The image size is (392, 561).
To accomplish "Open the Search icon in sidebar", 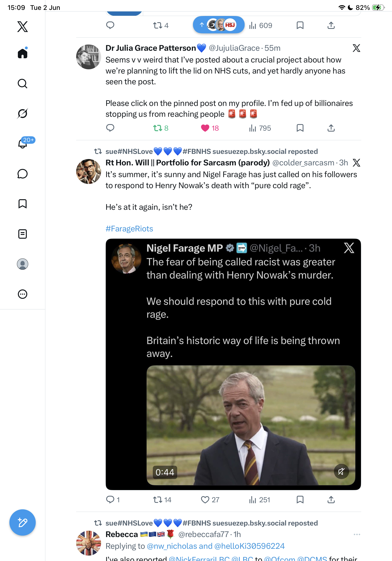I will tap(23, 84).
